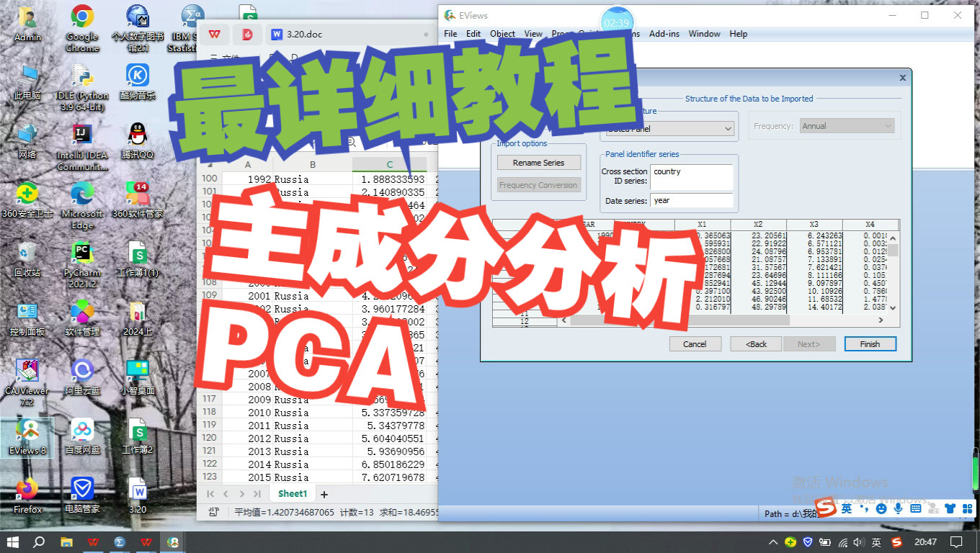The image size is (980, 553).
Task: Expand hidden icons chevron in system tray
Action: pyautogui.click(x=772, y=541)
